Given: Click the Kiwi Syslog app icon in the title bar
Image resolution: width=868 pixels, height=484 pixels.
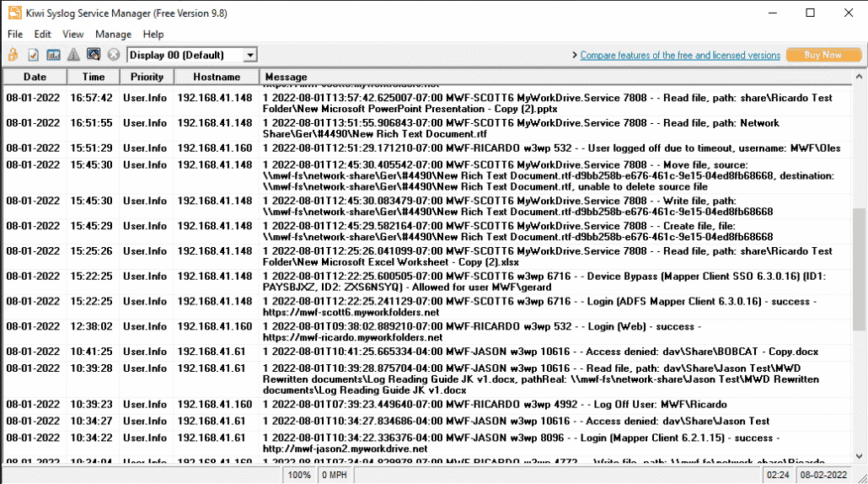Looking at the screenshot, I should (x=14, y=13).
